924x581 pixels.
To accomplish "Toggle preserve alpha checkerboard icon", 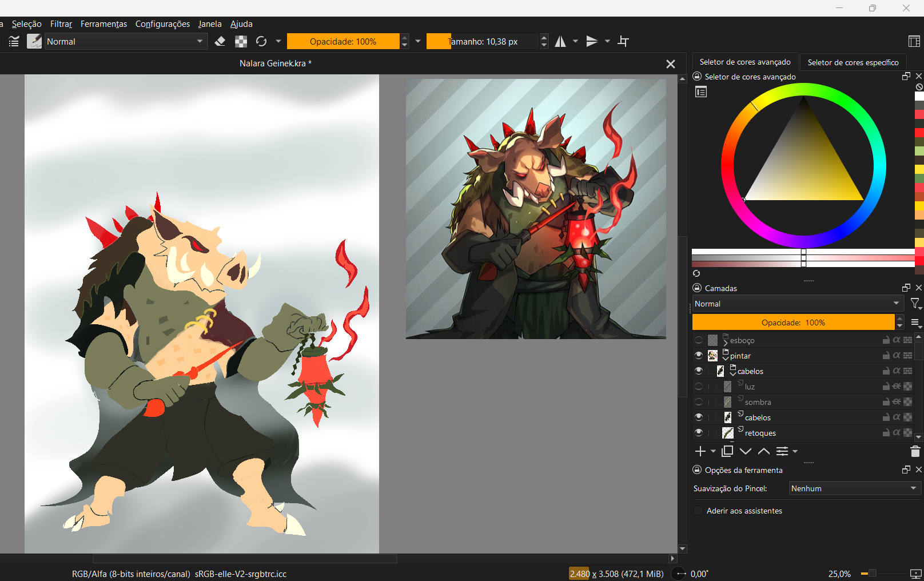I will coord(241,41).
